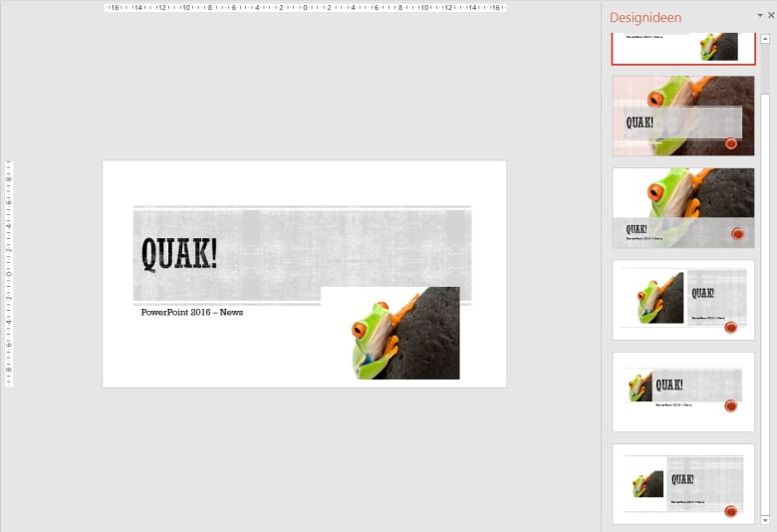
Task: Click the red badge on second design thumbnail
Action: coord(731,143)
